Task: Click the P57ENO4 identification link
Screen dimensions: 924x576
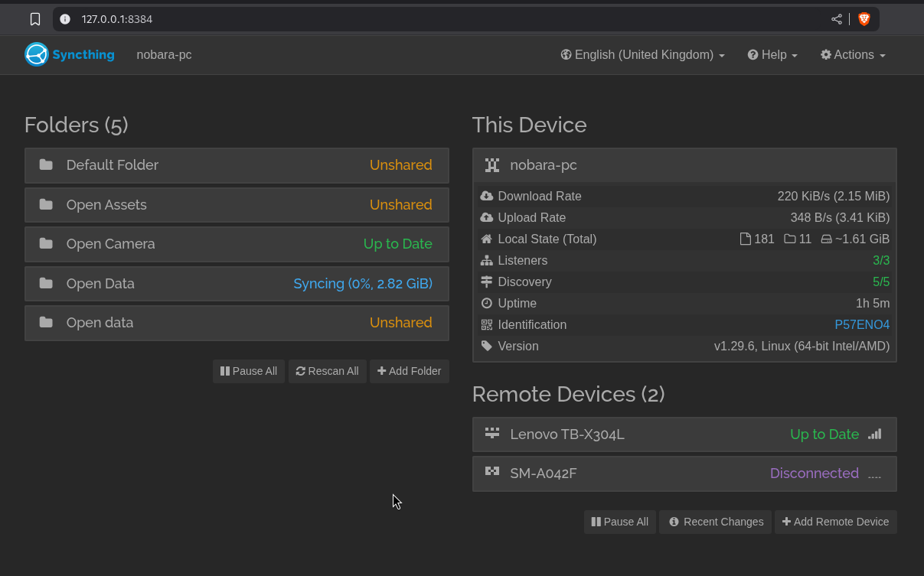Action: pyautogui.click(x=862, y=324)
